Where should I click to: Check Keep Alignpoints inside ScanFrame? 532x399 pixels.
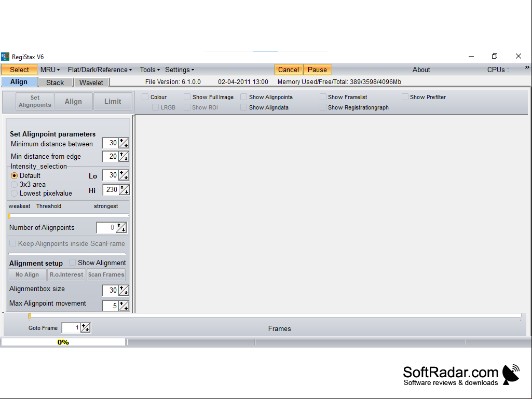coord(12,243)
